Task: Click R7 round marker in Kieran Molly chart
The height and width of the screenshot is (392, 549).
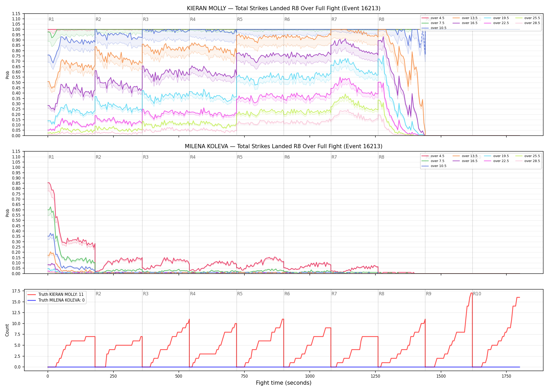Action: tap(334, 19)
